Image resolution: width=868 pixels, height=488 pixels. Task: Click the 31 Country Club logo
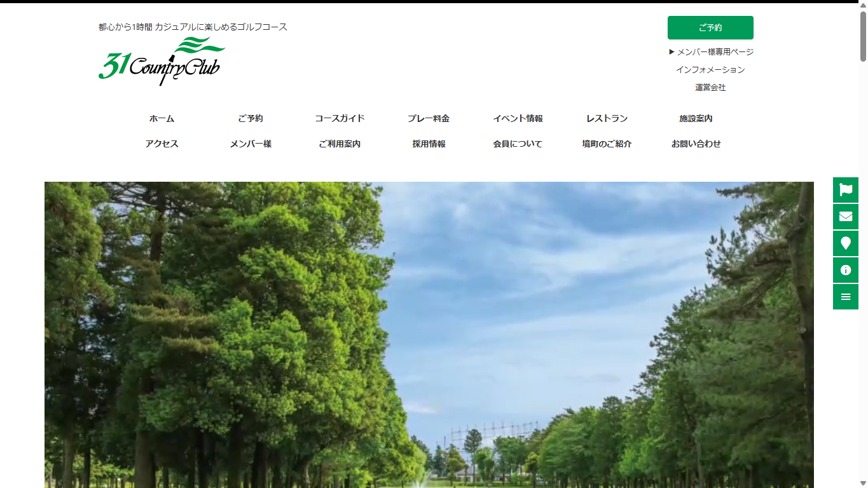point(162,61)
